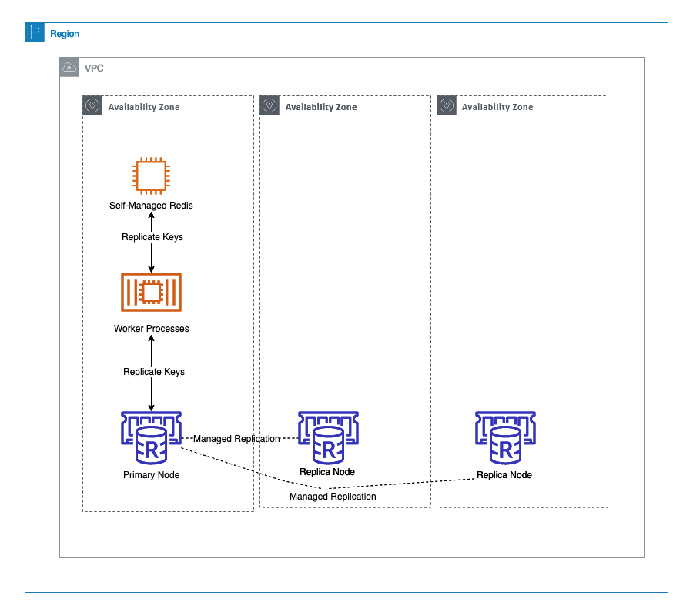The image size is (693, 616).
Task: Select the Worker Processes container icon
Action: pyautogui.click(x=151, y=292)
